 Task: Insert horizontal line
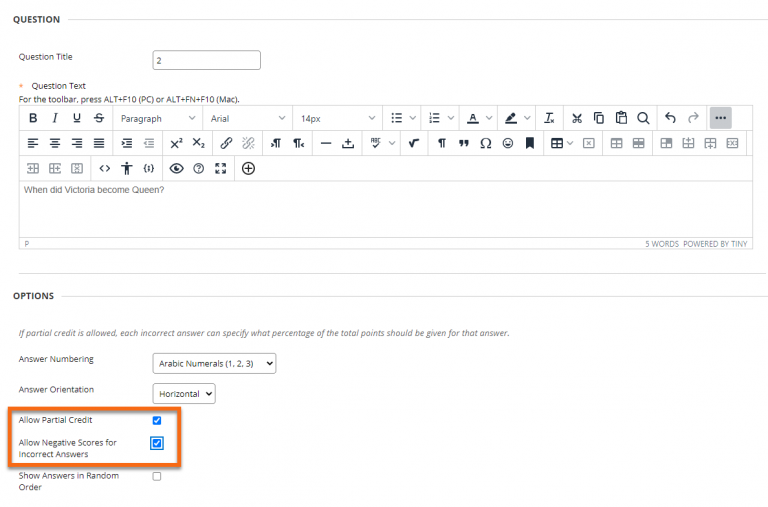coord(326,144)
